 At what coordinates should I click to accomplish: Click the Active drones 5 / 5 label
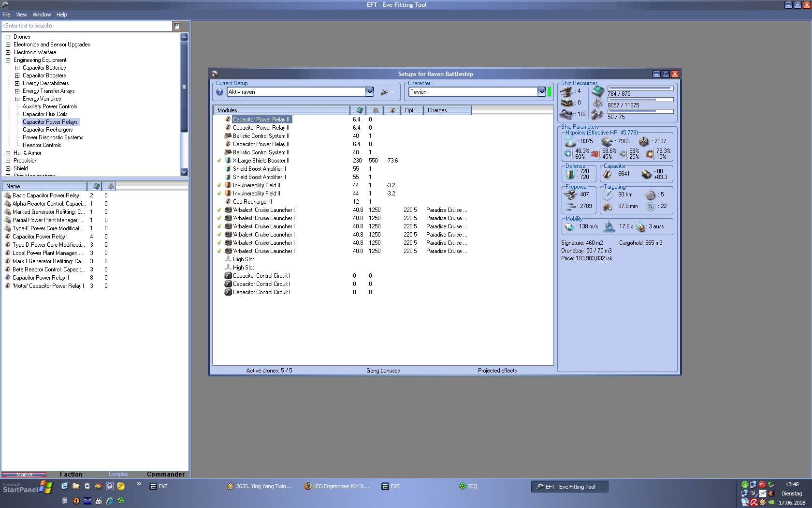(269, 371)
